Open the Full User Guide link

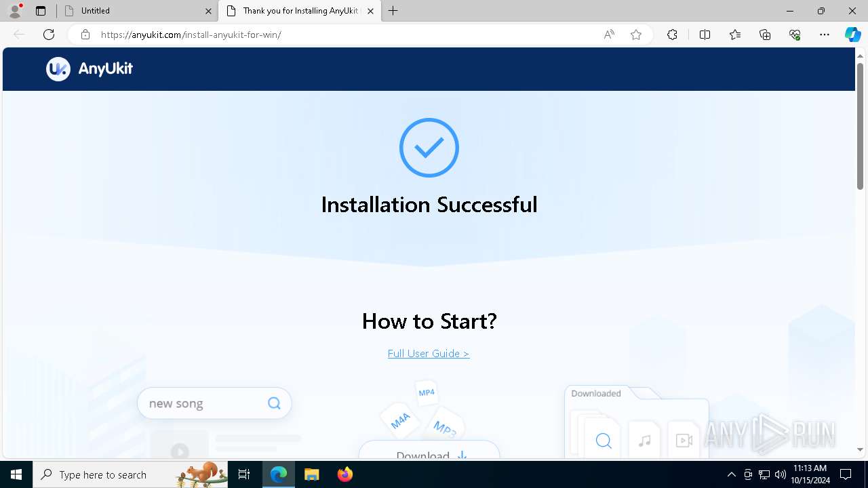click(x=429, y=353)
